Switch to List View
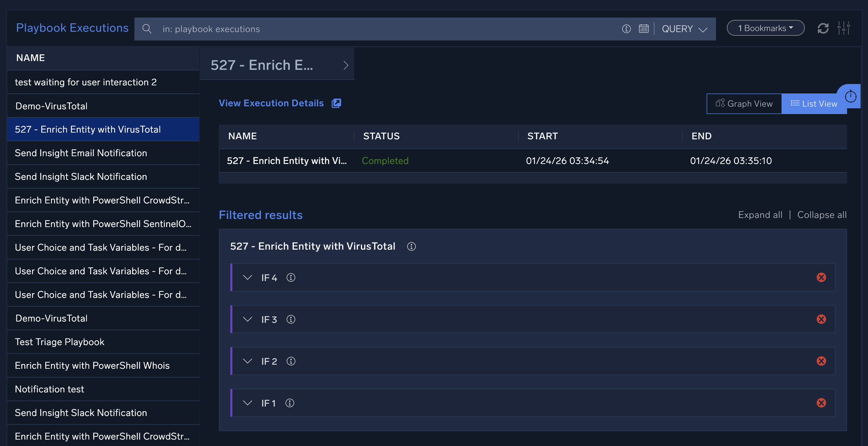868x446 pixels. point(814,104)
